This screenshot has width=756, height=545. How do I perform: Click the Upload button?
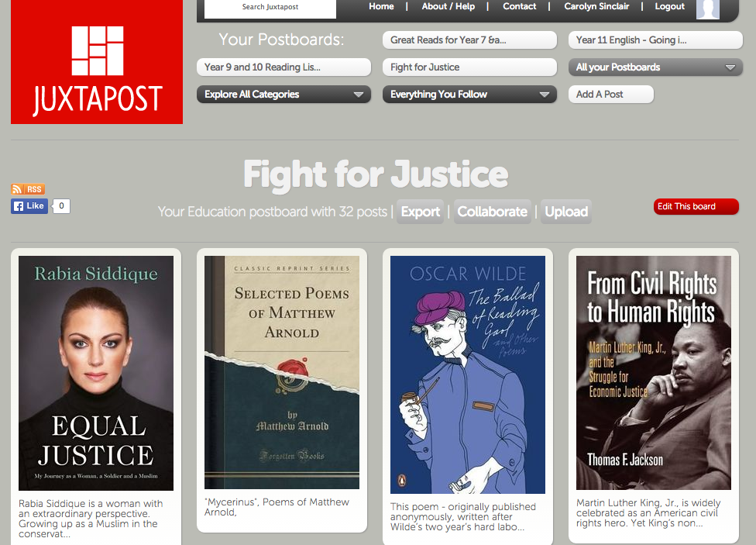(566, 212)
